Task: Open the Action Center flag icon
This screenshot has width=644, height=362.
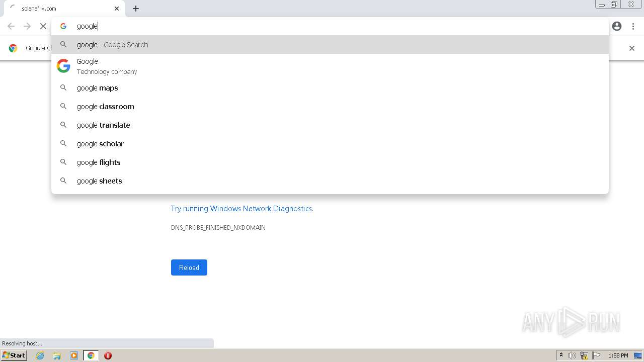Action: tap(596, 355)
